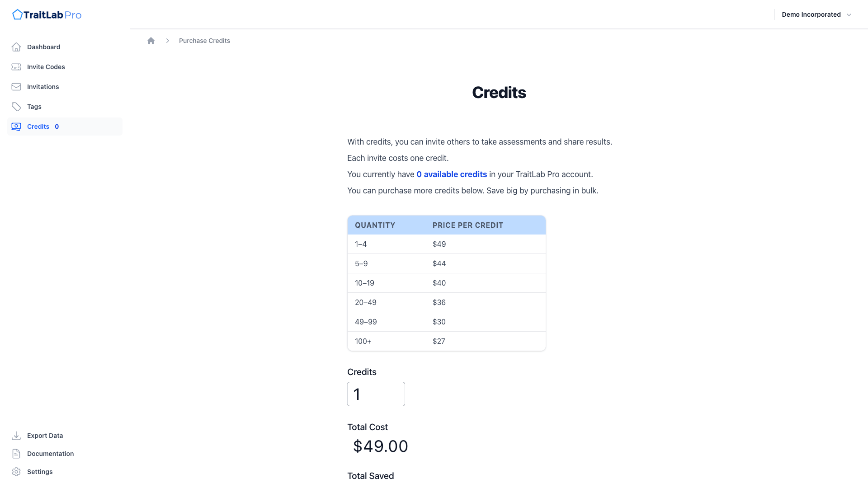Click the Export Data download icon
Viewport: 868px width, 488px height.
pos(16,436)
